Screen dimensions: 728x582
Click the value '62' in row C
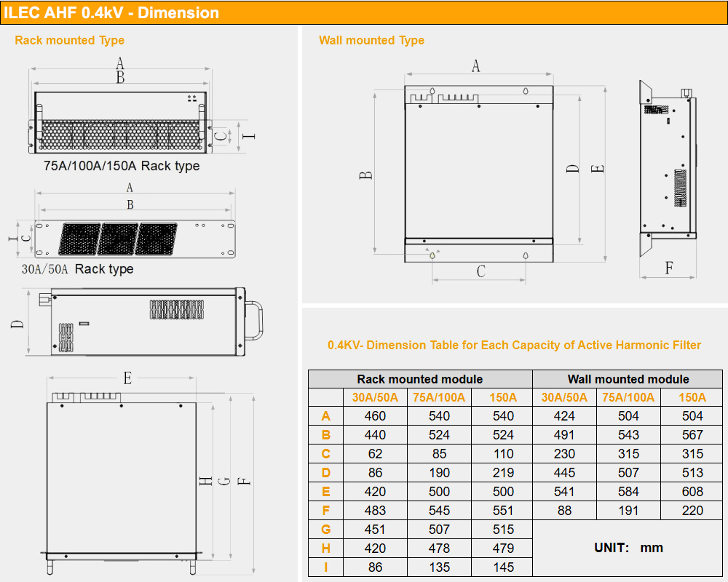point(375,454)
